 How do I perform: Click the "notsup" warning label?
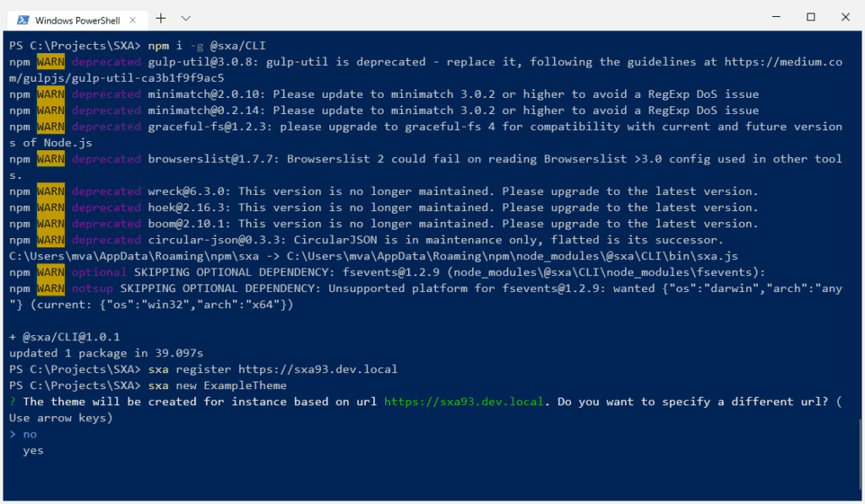click(x=92, y=288)
